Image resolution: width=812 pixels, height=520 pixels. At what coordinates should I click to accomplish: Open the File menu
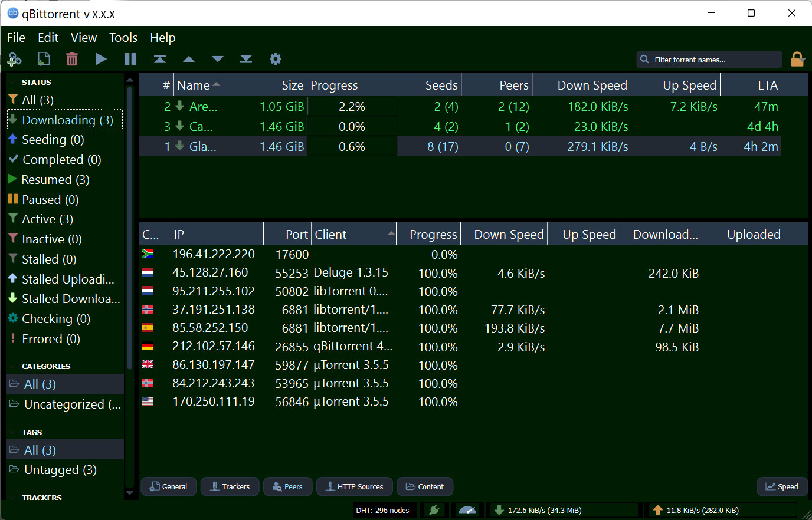click(x=16, y=38)
